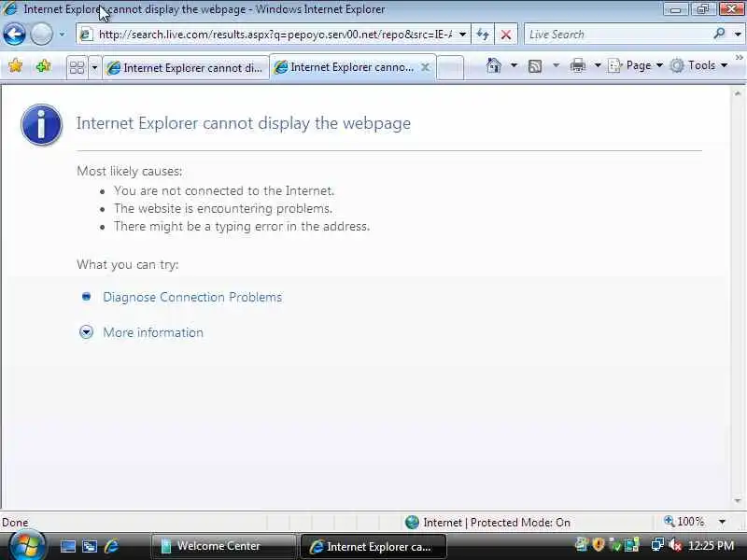Switch to Welcome Center taskbar button
The width and height of the screenshot is (747, 560).
[x=223, y=546]
